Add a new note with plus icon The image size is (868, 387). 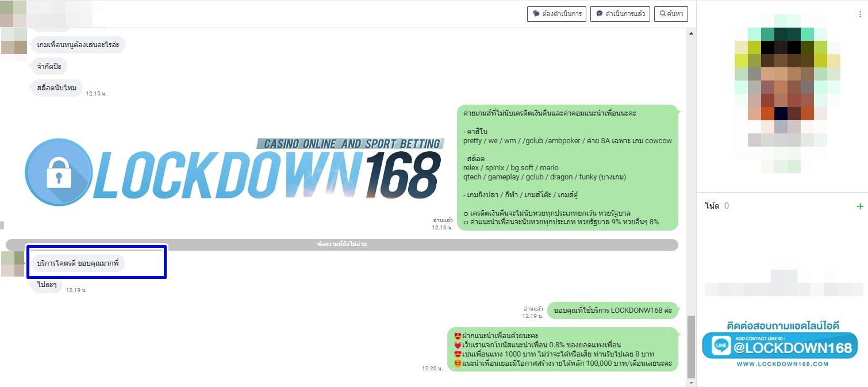click(860, 206)
